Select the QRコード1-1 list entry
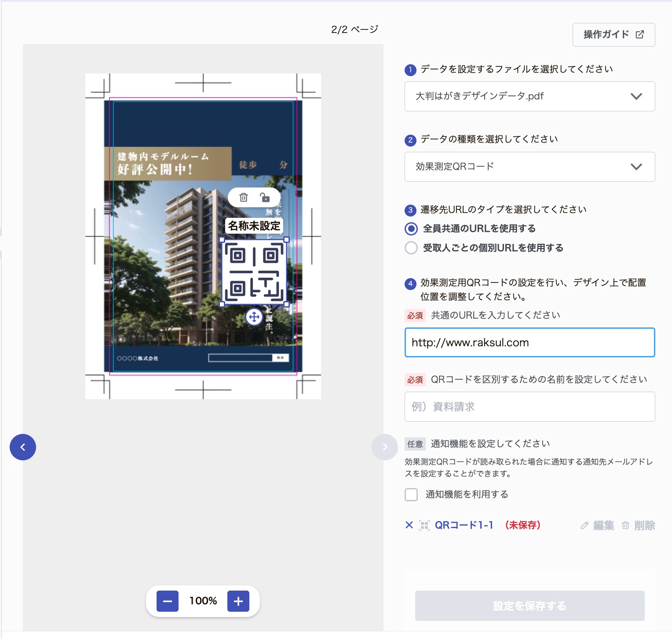This screenshot has width=672, height=639. tap(464, 525)
